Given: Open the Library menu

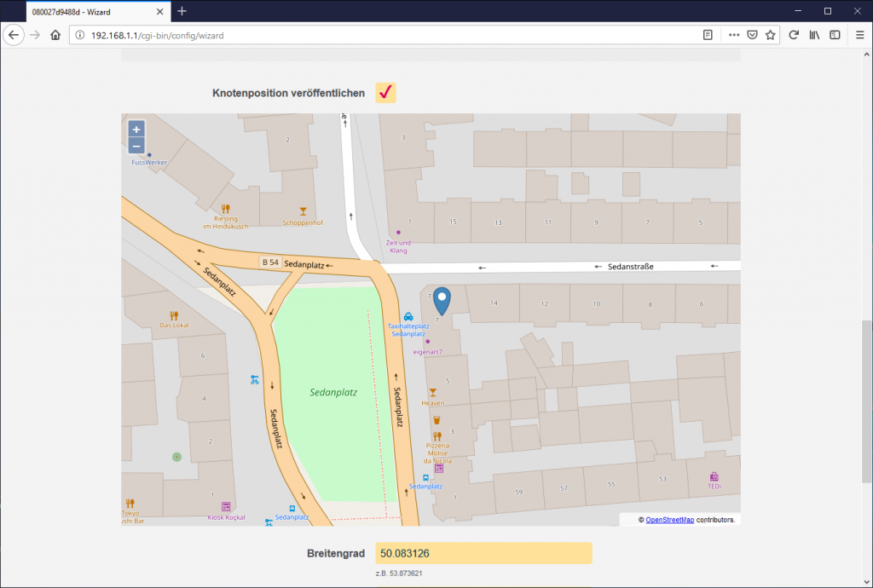Looking at the screenshot, I should (x=814, y=35).
